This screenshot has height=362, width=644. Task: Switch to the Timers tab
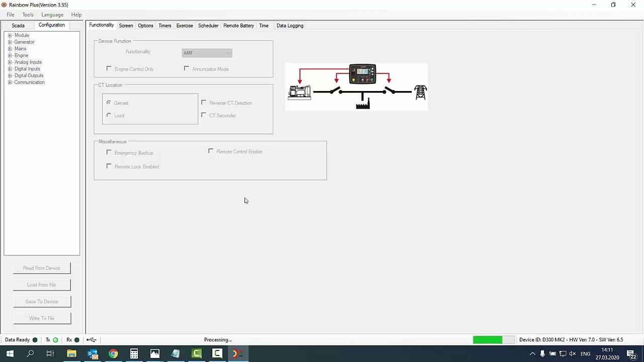coord(165,26)
